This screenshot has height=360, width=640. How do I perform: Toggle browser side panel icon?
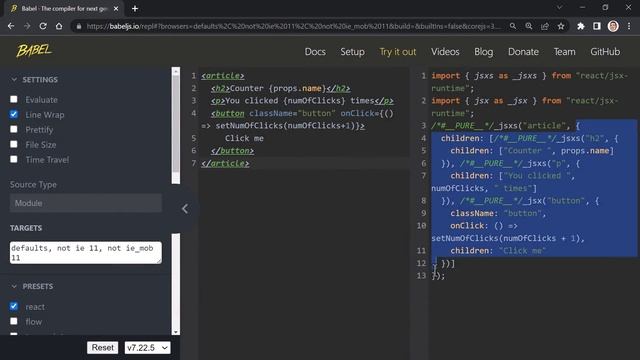click(x=597, y=26)
